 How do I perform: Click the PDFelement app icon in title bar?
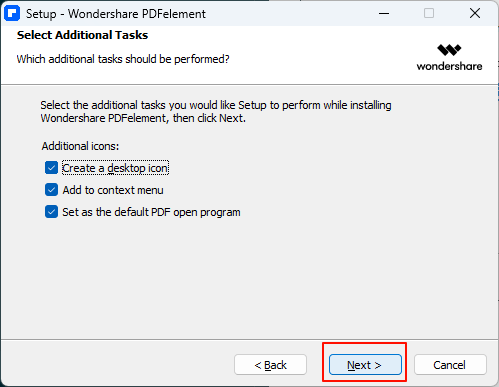coord(12,14)
